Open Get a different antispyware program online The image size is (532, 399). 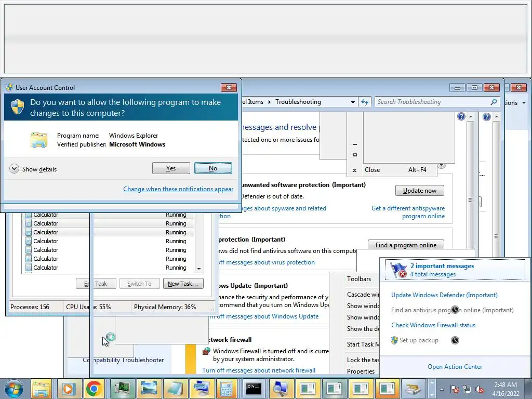tap(408, 212)
